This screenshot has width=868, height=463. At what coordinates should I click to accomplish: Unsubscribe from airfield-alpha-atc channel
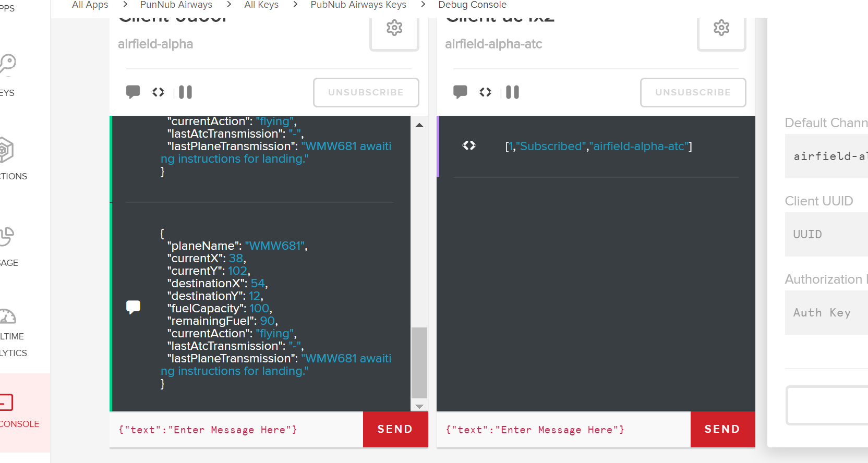click(693, 92)
